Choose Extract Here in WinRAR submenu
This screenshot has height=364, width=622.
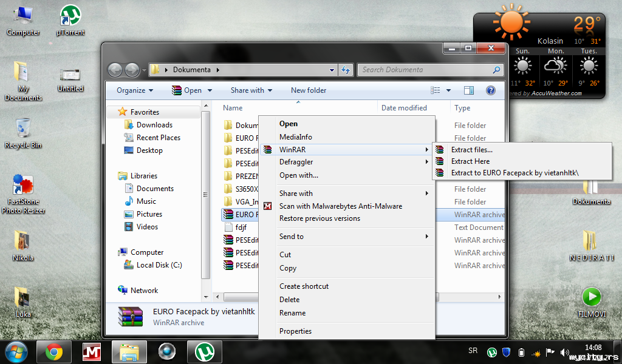pyautogui.click(x=522, y=161)
